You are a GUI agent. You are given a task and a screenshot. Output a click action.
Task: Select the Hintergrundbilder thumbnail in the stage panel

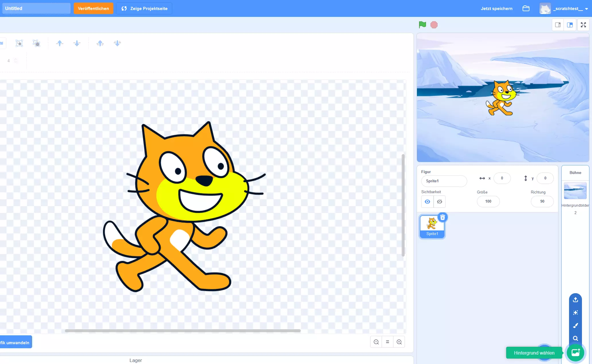coord(575,191)
